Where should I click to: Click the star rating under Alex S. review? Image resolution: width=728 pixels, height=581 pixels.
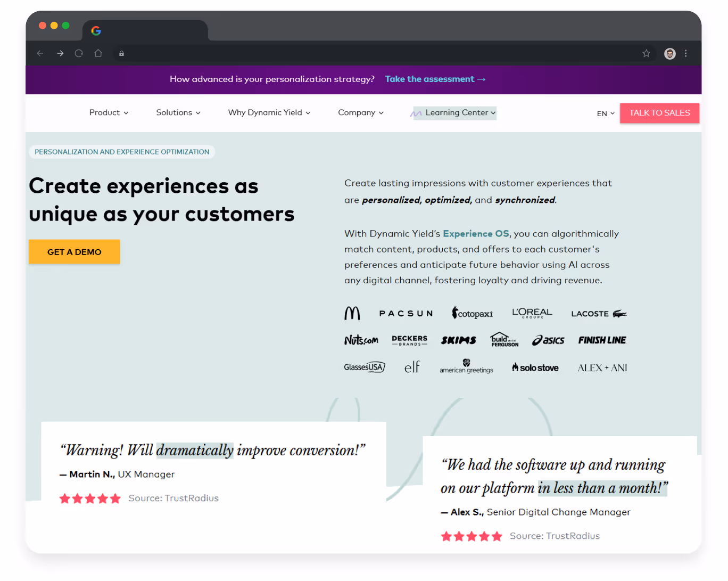click(471, 536)
